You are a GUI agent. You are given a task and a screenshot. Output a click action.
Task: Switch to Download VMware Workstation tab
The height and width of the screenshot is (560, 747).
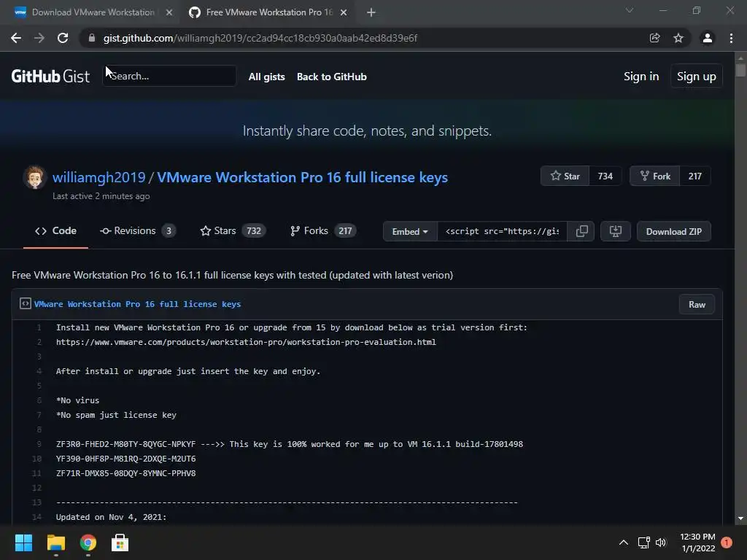tap(93, 12)
